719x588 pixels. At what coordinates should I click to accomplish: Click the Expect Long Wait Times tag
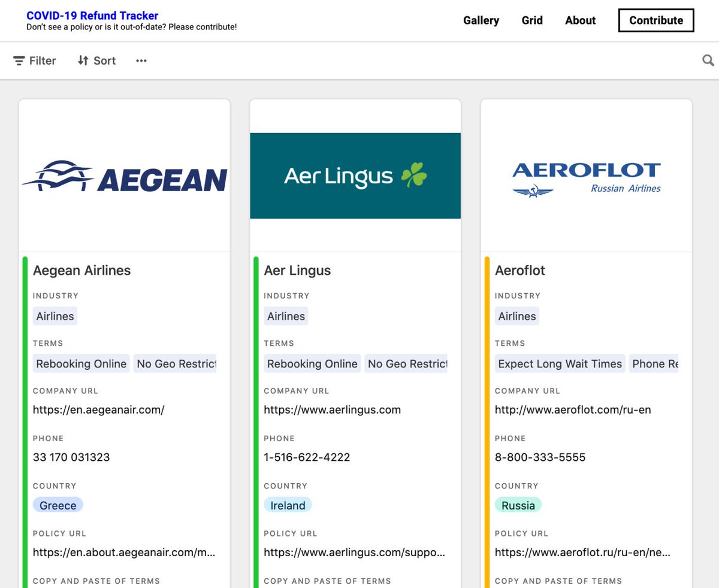click(x=560, y=364)
